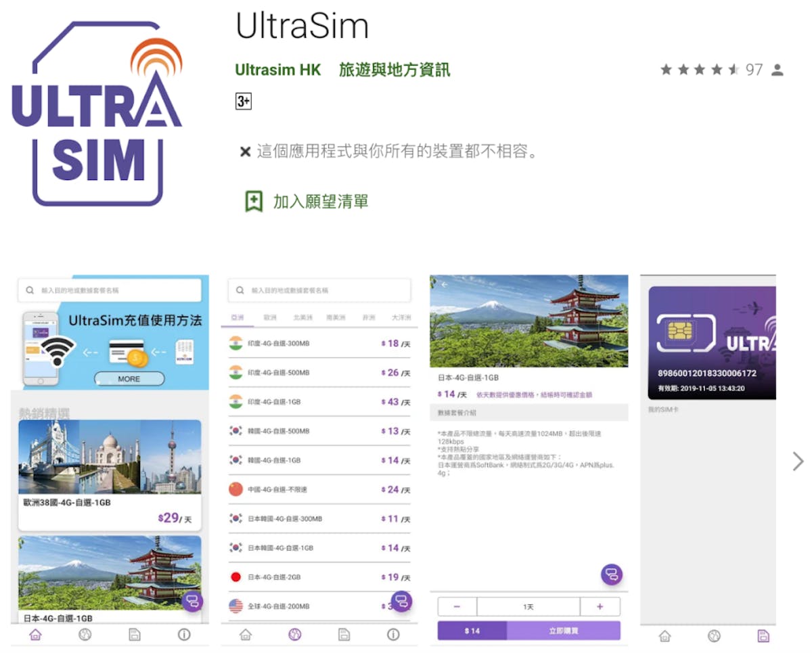Screen dimensions: 812x653
Task: Show next screenshots with the right chevron
Action: click(x=798, y=461)
